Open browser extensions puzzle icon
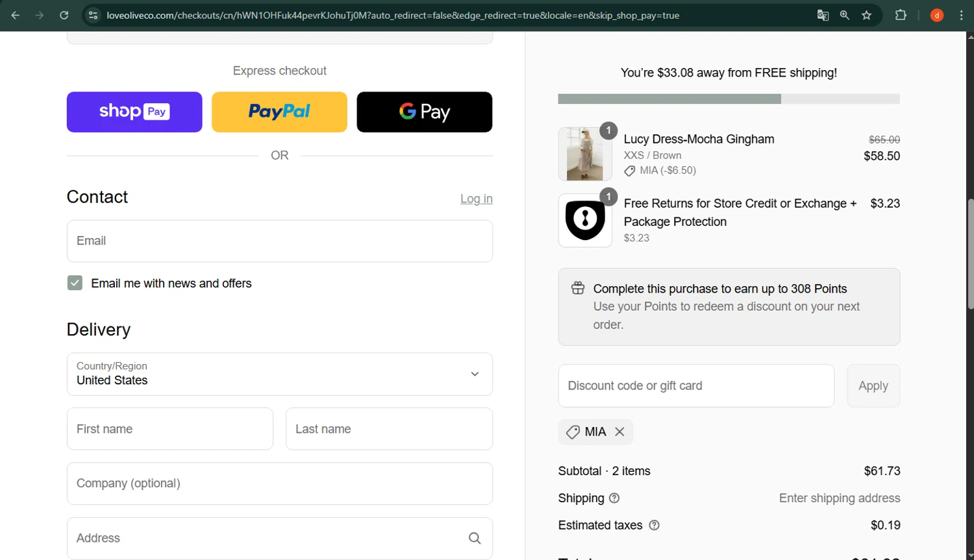The width and height of the screenshot is (974, 560). [901, 15]
